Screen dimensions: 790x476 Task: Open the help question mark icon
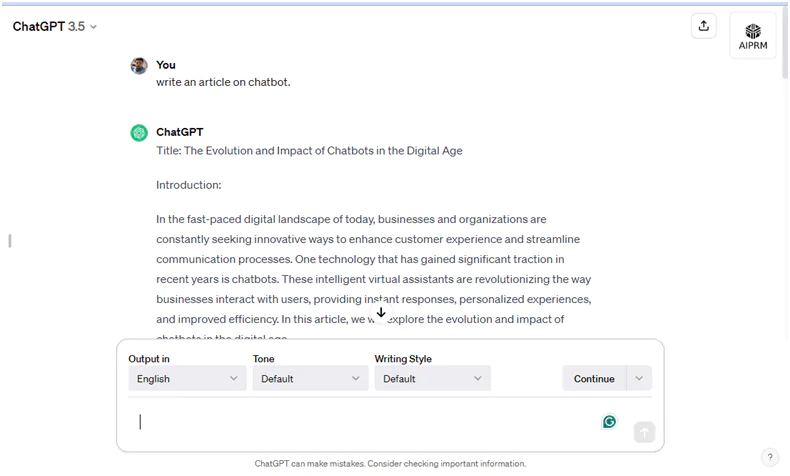point(769,457)
